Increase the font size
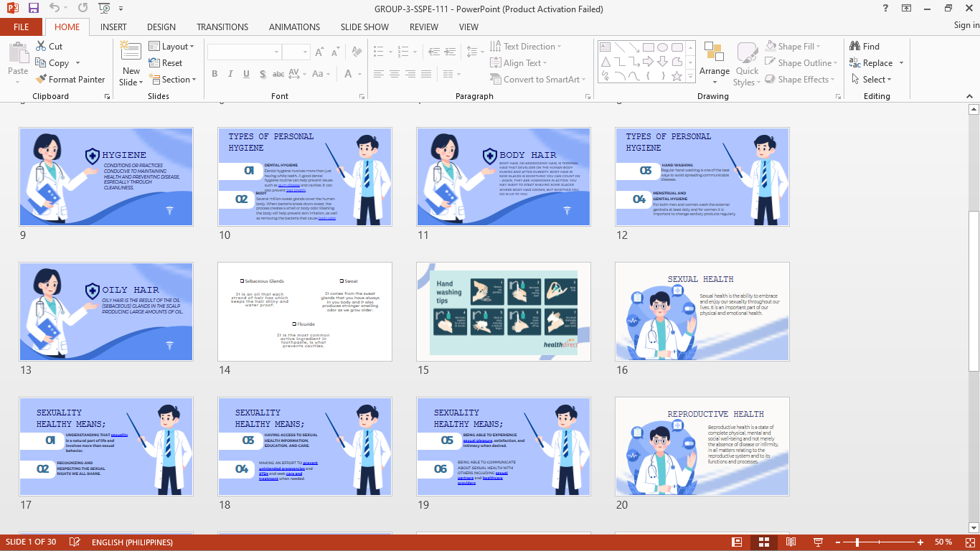980x551 pixels. click(x=320, y=52)
